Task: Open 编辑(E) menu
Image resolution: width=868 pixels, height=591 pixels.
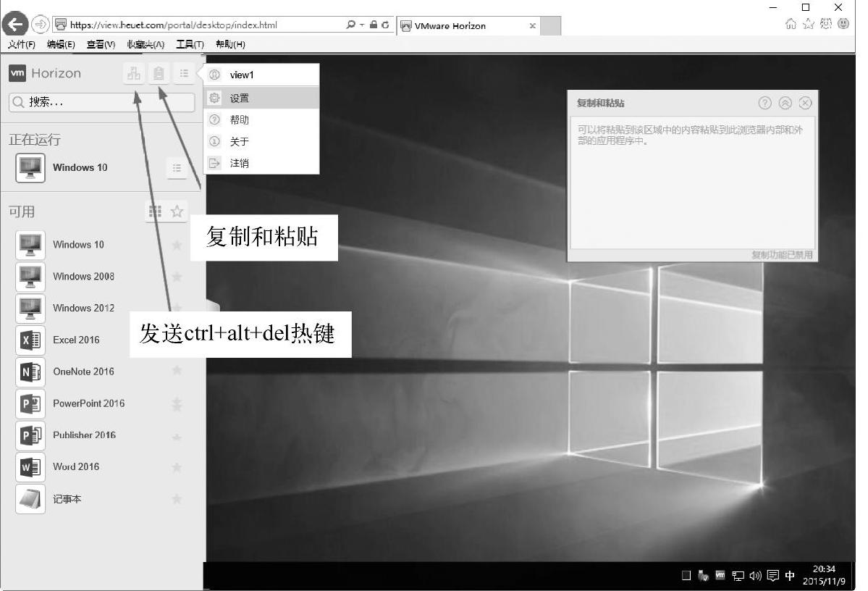Action: click(61, 44)
